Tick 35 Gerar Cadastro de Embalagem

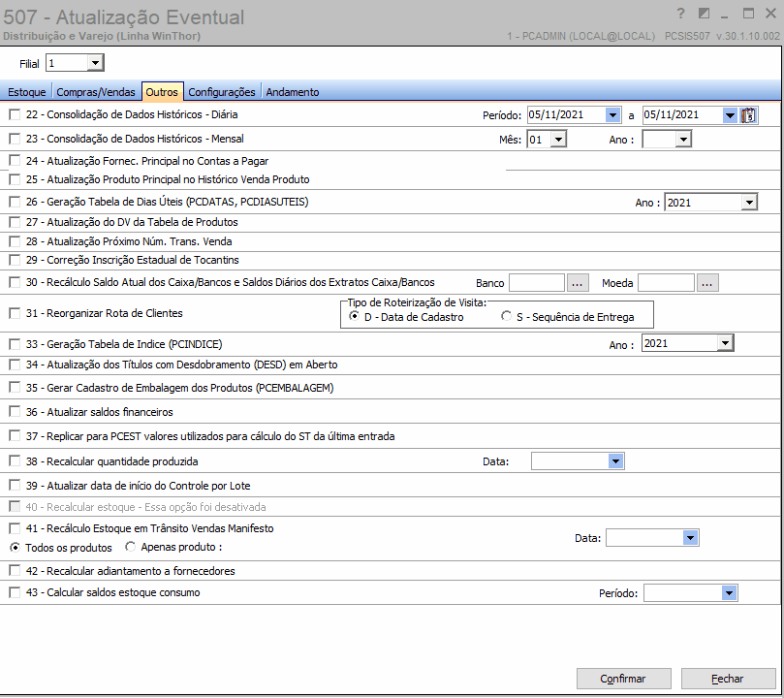[x=15, y=388]
